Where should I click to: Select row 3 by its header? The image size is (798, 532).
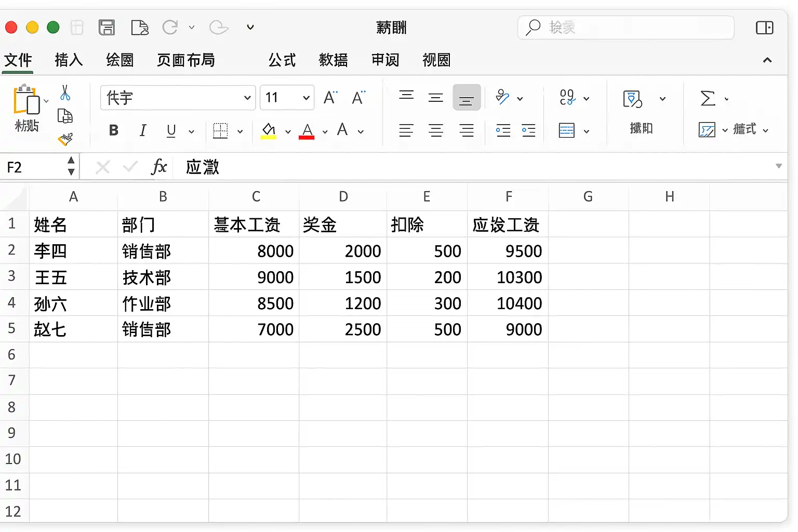12,276
